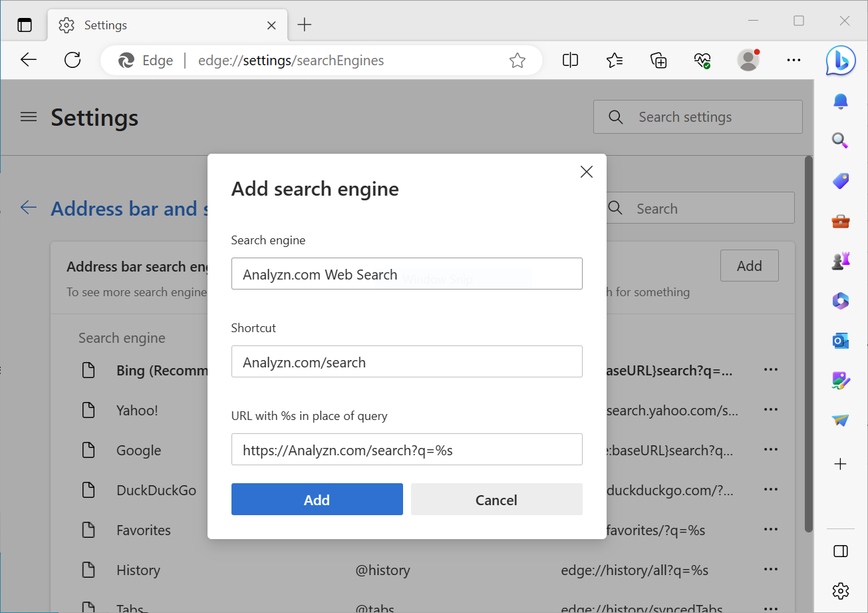
Task: Click the @history shortcut text
Action: pos(382,570)
